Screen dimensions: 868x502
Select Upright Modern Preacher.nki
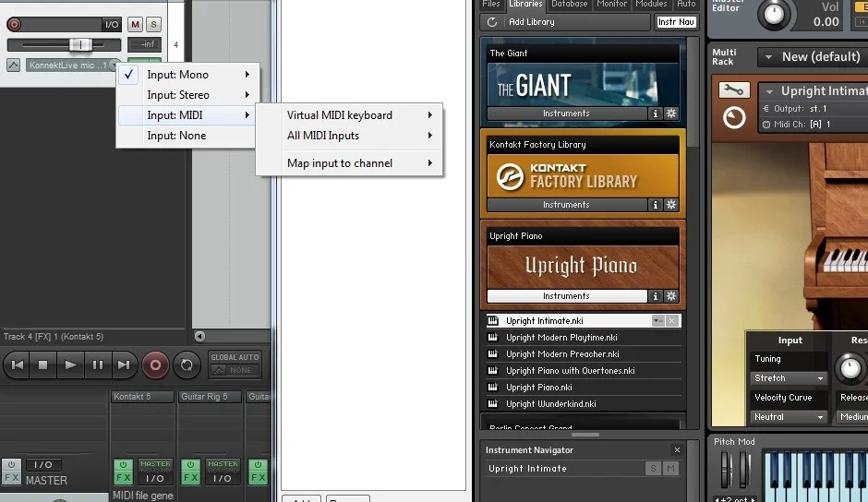click(584, 354)
